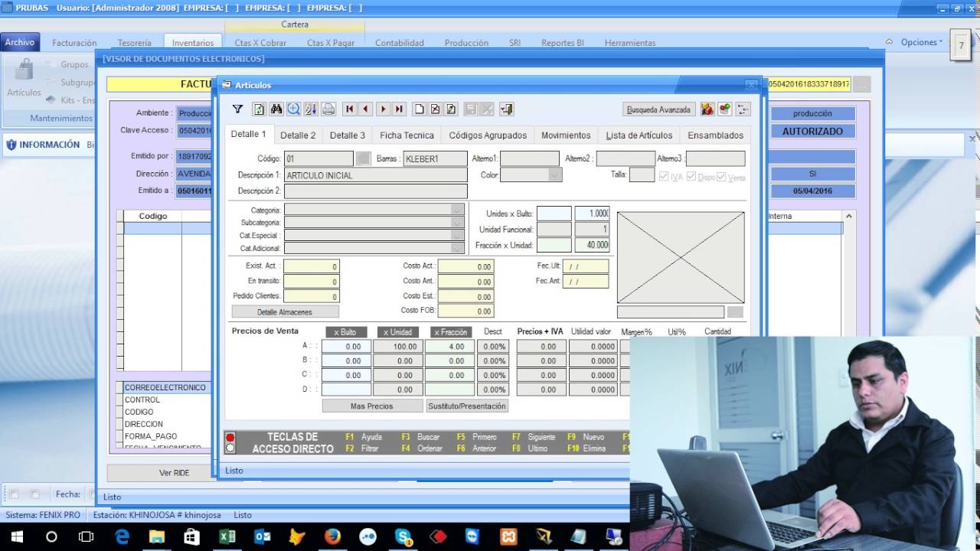Open the Ficha Tecnica tab
The height and width of the screenshot is (551, 980).
point(407,135)
